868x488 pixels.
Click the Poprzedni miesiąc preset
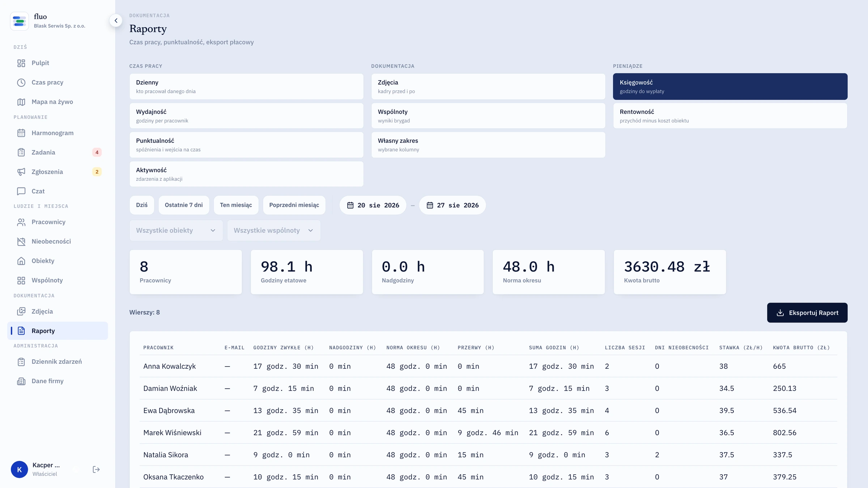(294, 205)
